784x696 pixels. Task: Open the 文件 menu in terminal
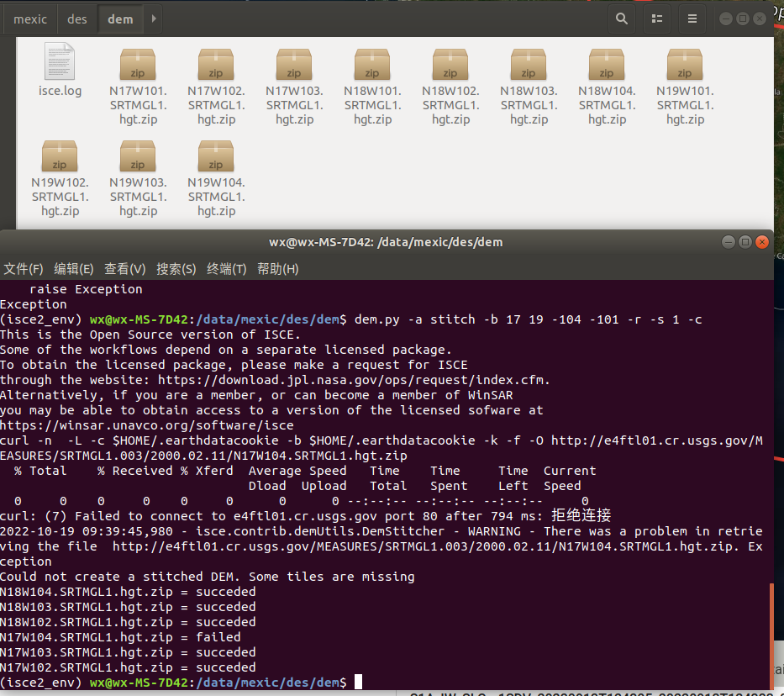coord(23,268)
